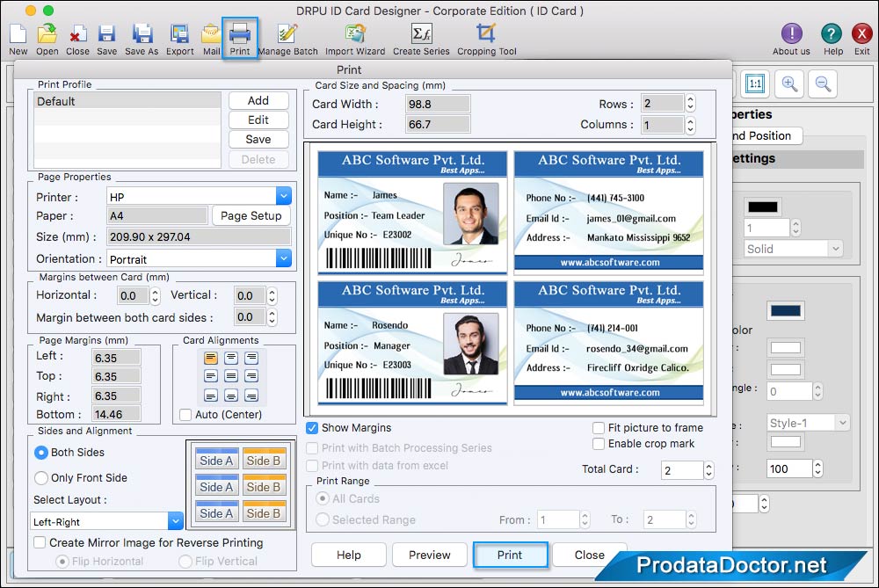Click the Print button at the bottom of the dialog
879x588 pixels.
[510, 555]
